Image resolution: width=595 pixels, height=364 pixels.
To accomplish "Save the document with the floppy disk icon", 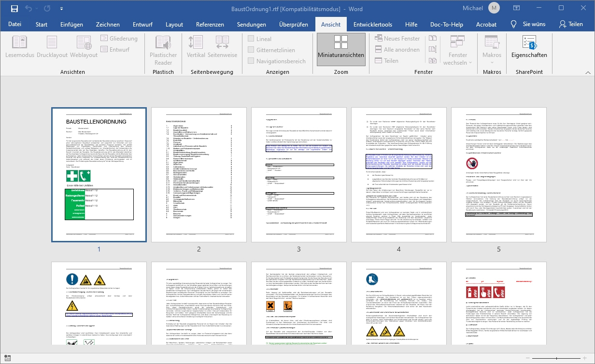I will [14, 9].
